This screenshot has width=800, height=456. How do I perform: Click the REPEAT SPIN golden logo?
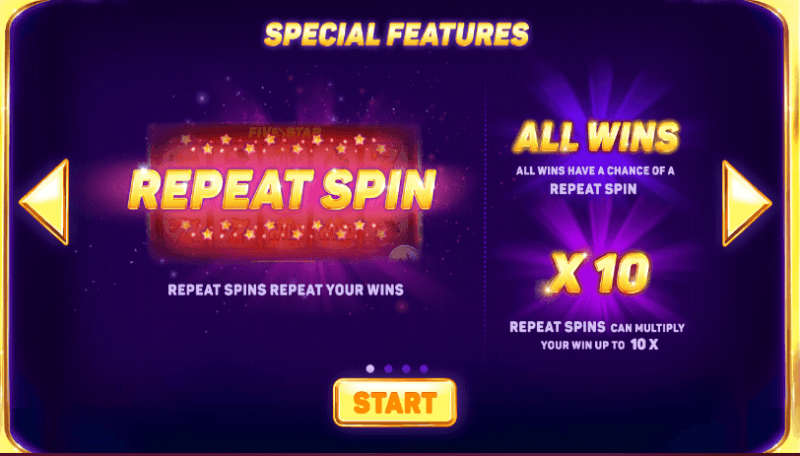(x=282, y=188)
